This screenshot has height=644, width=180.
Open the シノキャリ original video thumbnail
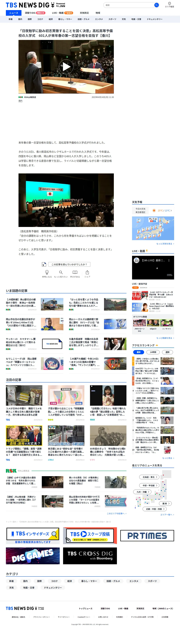tap(167, 323)
